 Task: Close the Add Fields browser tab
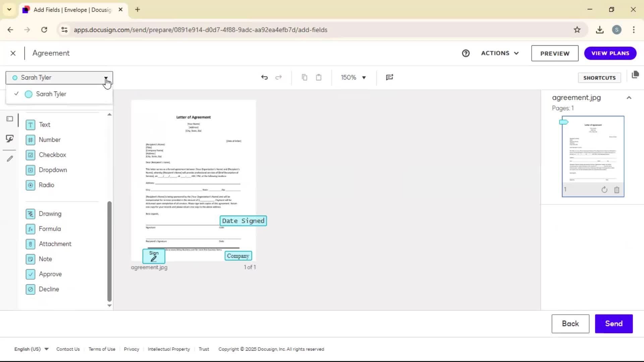pyautogui.click(x=121, y=9)
